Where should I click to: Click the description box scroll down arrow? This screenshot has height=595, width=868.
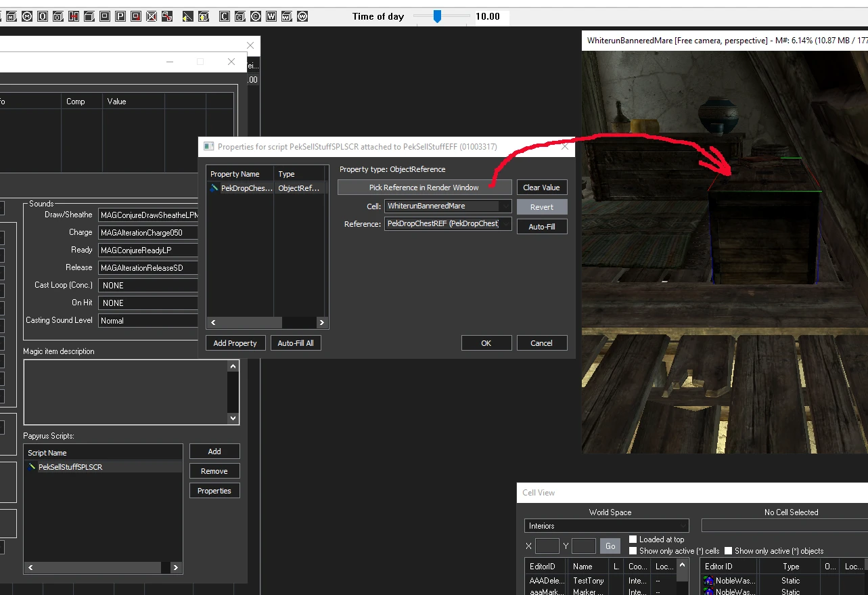[233, 418]
